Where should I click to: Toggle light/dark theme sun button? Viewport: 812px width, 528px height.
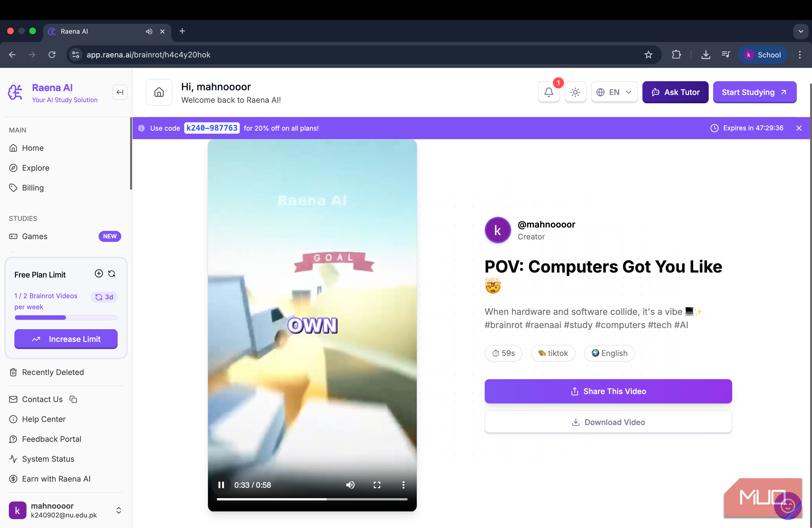[x=575, y=92]
